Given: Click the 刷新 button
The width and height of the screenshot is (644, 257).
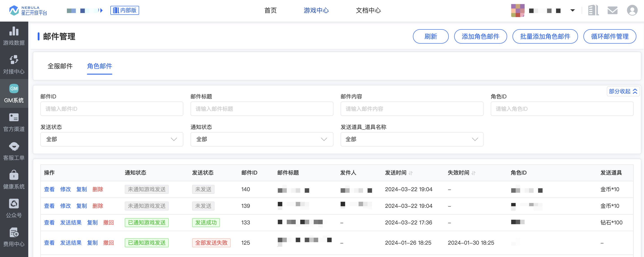Looking at the screenshot, I should pos(431,37).
